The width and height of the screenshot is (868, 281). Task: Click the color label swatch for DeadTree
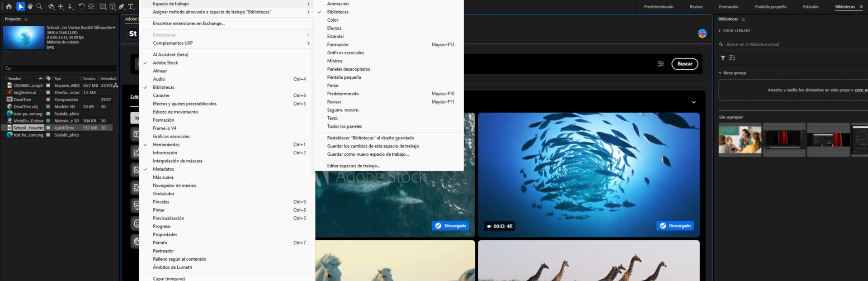coord(48,100)
